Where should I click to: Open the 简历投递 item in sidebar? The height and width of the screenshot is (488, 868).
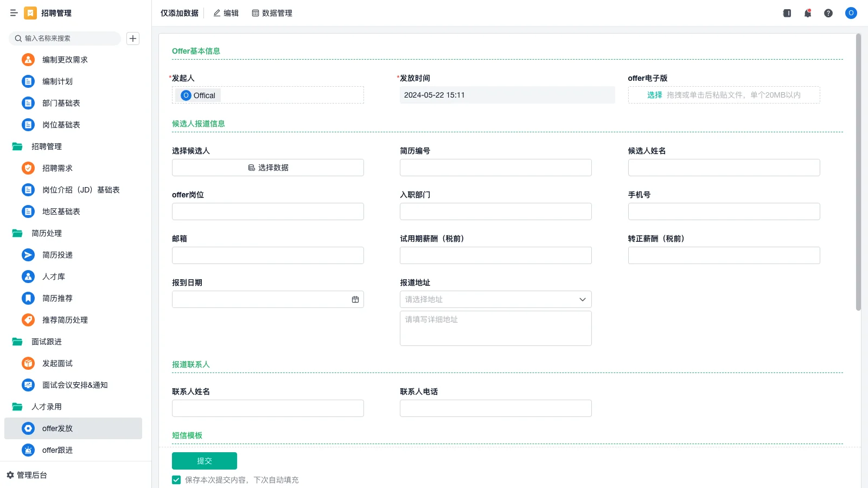57,254
